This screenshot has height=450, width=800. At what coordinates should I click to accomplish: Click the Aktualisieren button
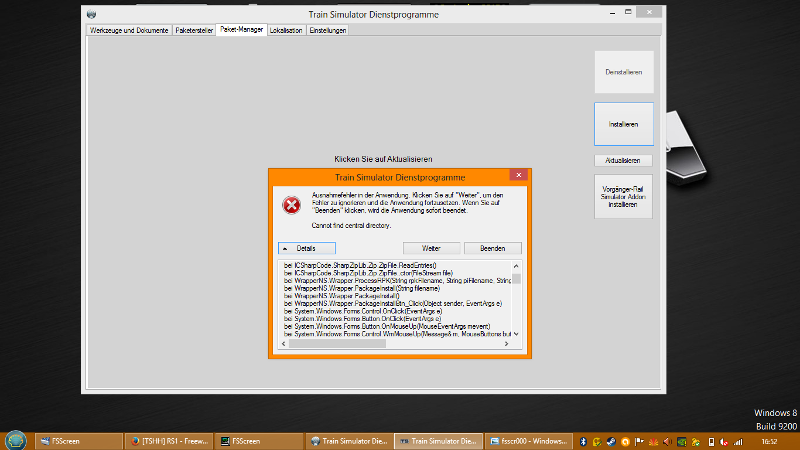[623, 160]
